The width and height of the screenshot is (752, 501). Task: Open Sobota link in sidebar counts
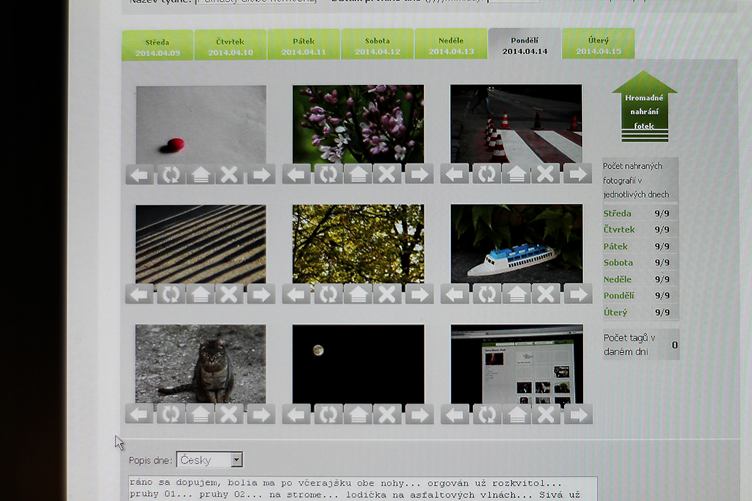pyautogui.click(x=618, y=263)
